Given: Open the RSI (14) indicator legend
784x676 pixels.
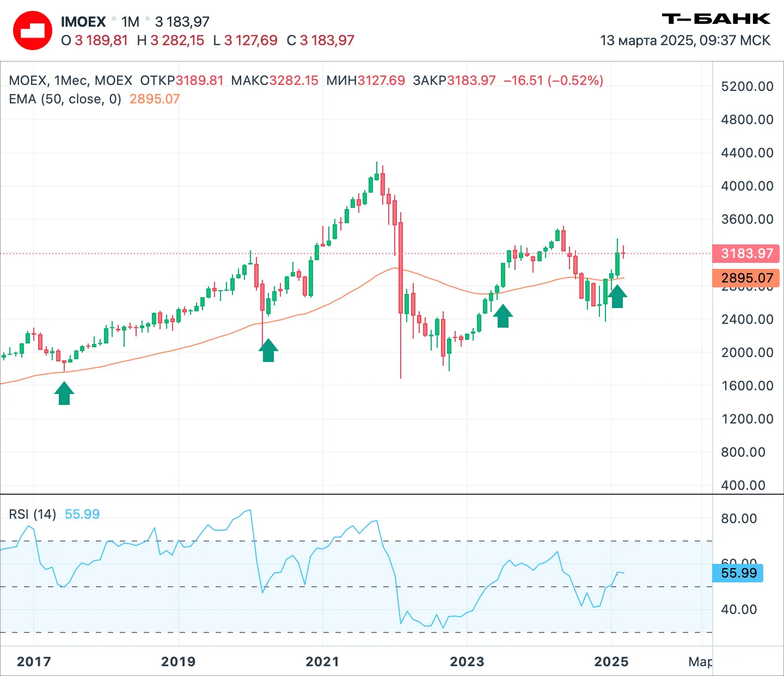Looking at the screenshot, I should [x=33, y=514].
